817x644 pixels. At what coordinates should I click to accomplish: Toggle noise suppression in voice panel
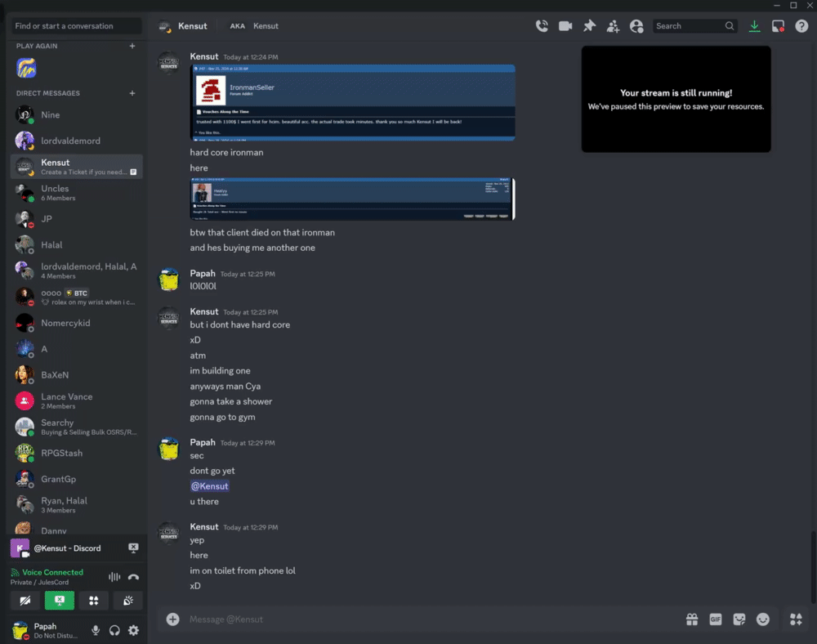click(114, 577)
